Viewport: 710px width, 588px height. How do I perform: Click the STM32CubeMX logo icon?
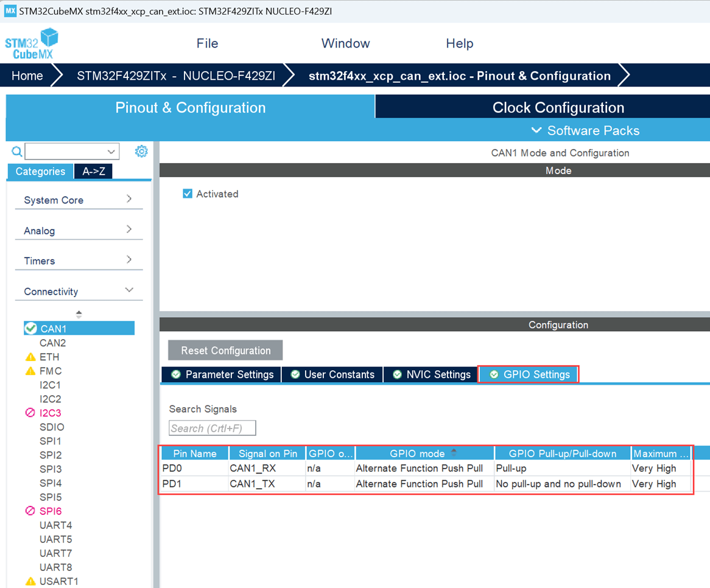point(32,44)
